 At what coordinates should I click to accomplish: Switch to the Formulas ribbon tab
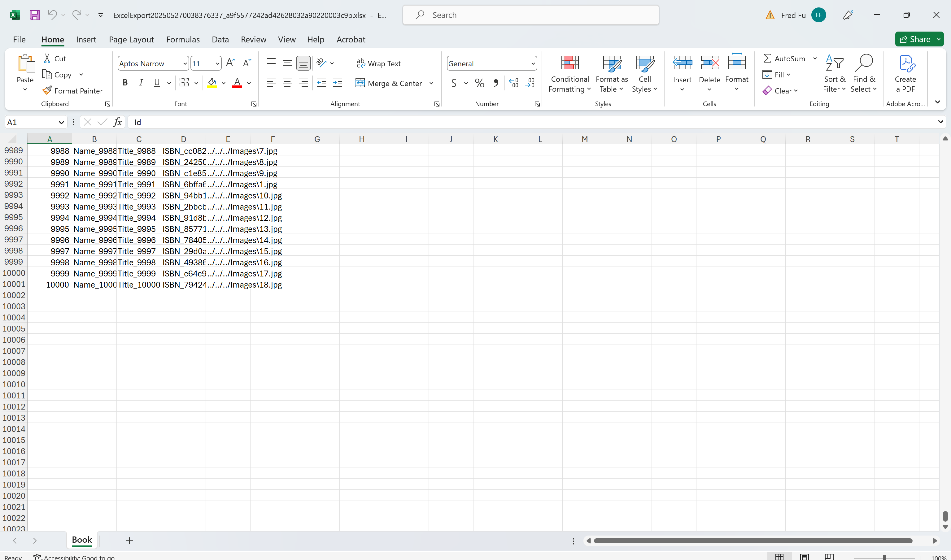coord(183,39)
